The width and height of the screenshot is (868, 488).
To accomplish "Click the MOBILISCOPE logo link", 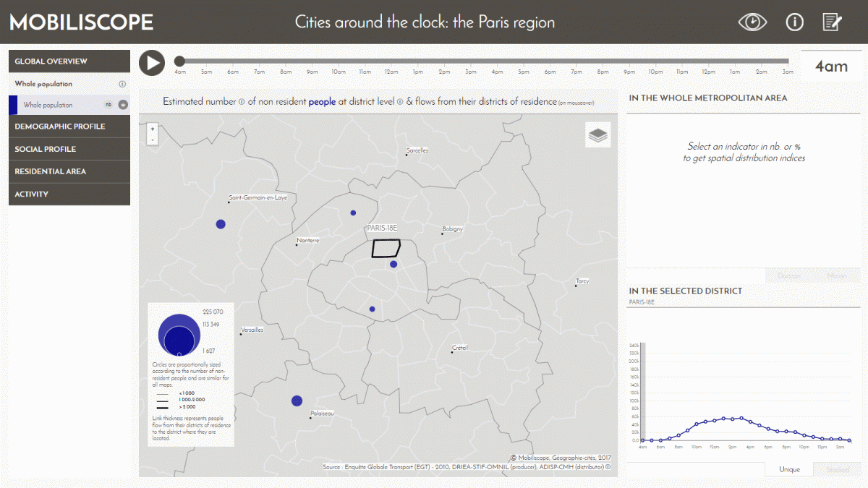I will pyautogui.click(x=81, y=22).
